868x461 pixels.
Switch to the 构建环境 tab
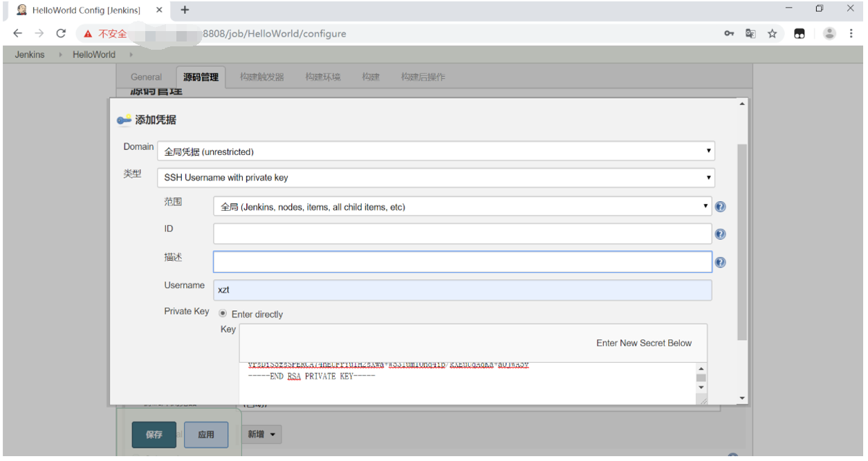pos(323,77)
